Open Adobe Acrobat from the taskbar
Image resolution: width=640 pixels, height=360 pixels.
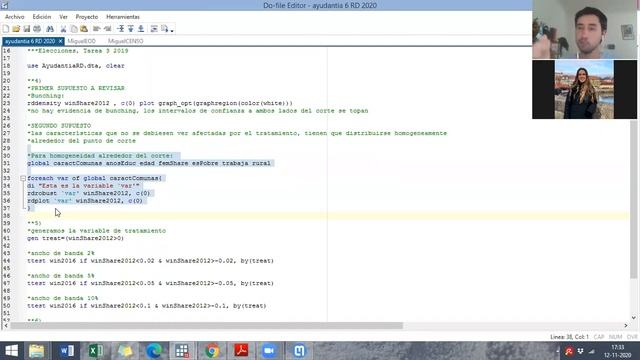(241, 351)
